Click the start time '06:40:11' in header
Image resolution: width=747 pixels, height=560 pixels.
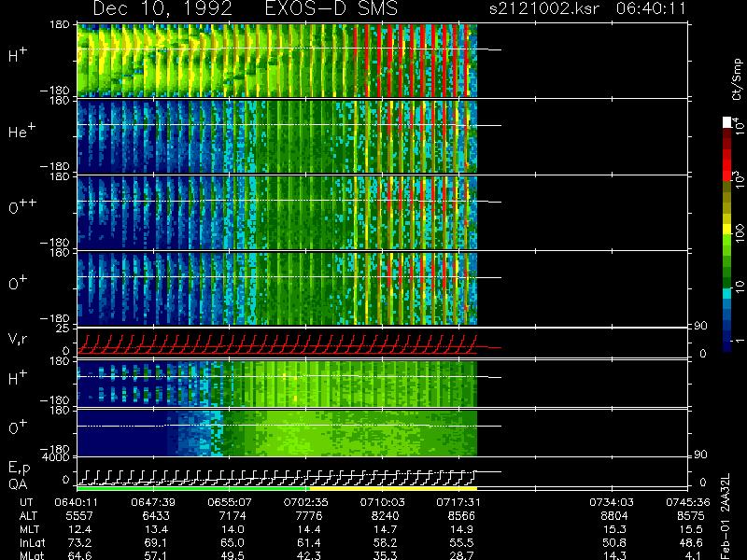pyautogui.click(x=651, y=8)
